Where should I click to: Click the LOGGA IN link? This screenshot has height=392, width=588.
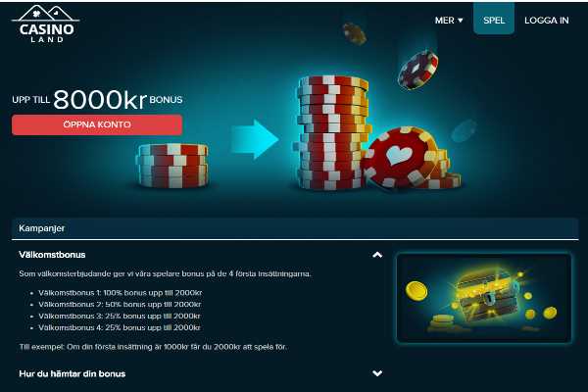tap(547, 21)
